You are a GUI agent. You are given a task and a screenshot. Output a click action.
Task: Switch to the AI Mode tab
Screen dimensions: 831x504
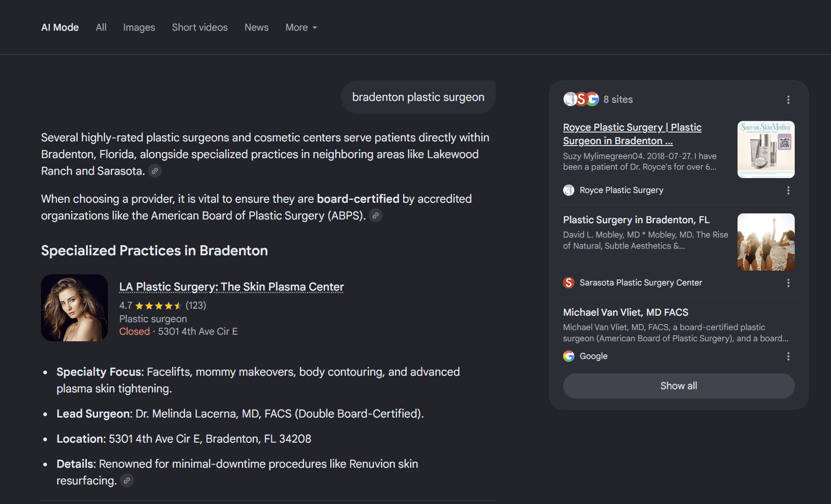[60, 27]
